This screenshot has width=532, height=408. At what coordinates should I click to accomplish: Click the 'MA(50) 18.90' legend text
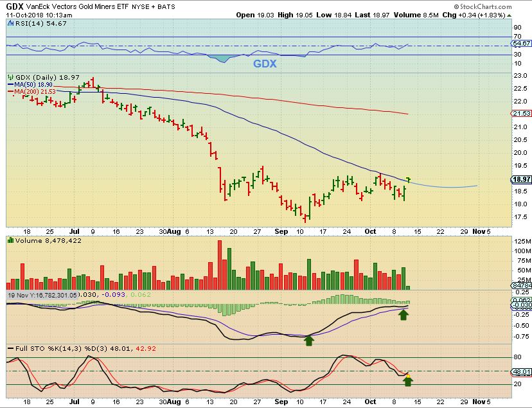tap(33, 84)
